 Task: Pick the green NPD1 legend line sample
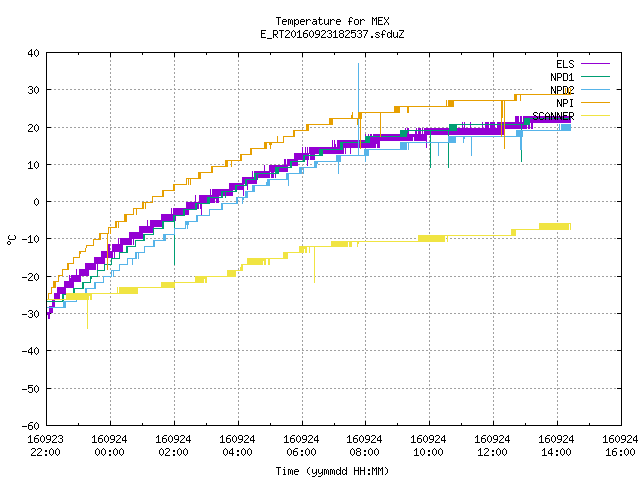pyautogui.click(x=595, y=76)
